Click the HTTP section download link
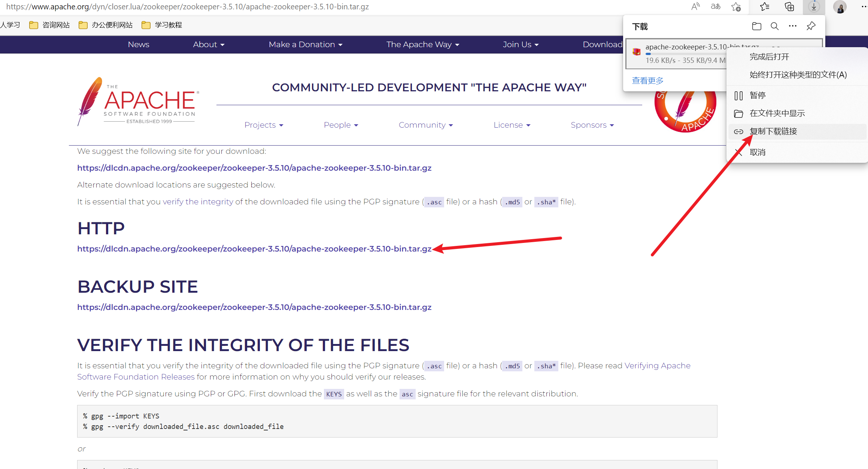The width and height of the screenshot is (868, 469). [x=254, y=249]
